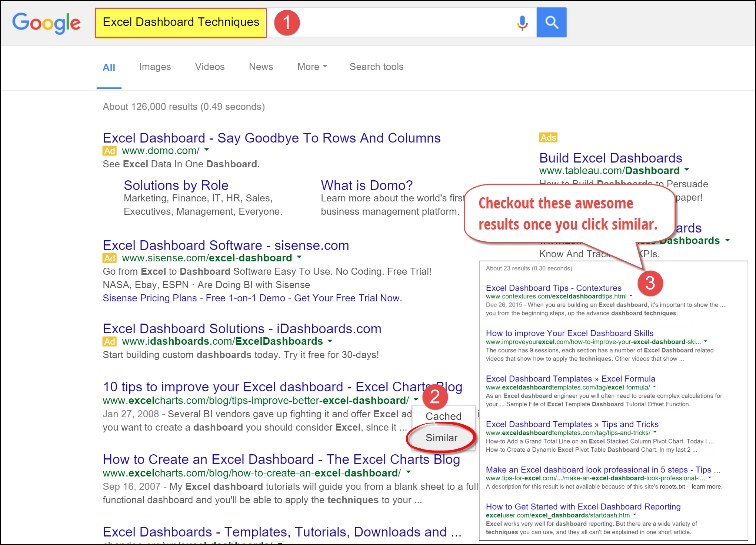Expand the arrow next to sisense.com/excel-dashboard URL

[x=299, y=257]
